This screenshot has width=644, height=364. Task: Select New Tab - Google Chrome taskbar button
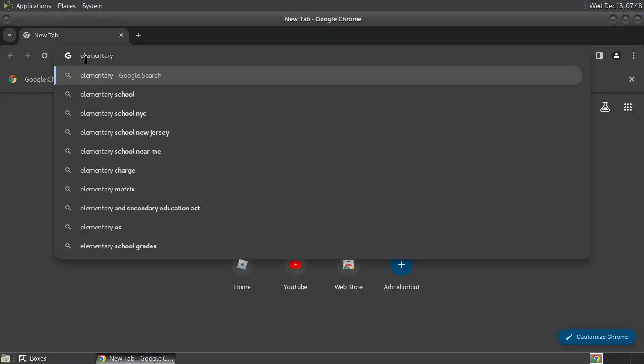point(136,358)
